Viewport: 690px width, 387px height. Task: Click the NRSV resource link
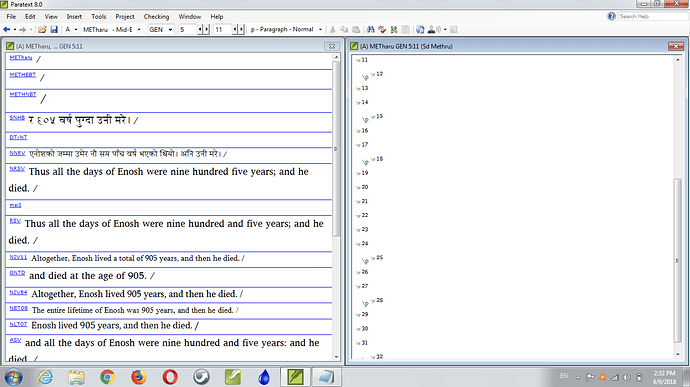[x=17, y=169]
